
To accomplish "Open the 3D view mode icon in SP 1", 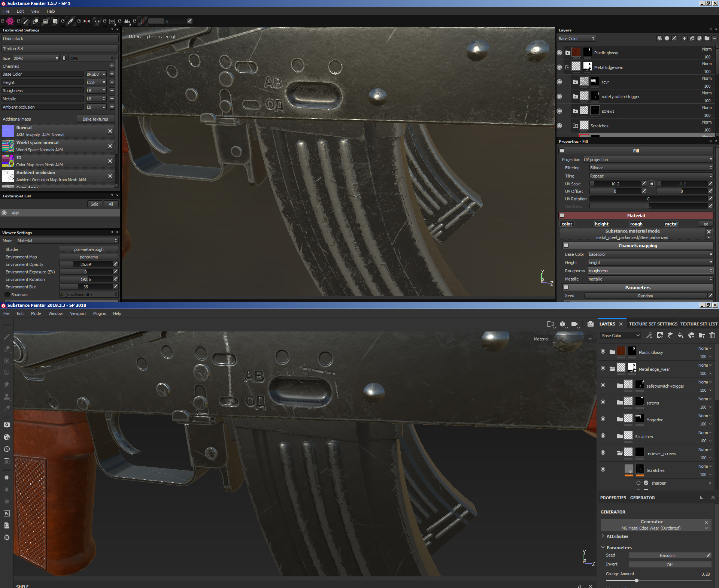I will click(112, 21).
